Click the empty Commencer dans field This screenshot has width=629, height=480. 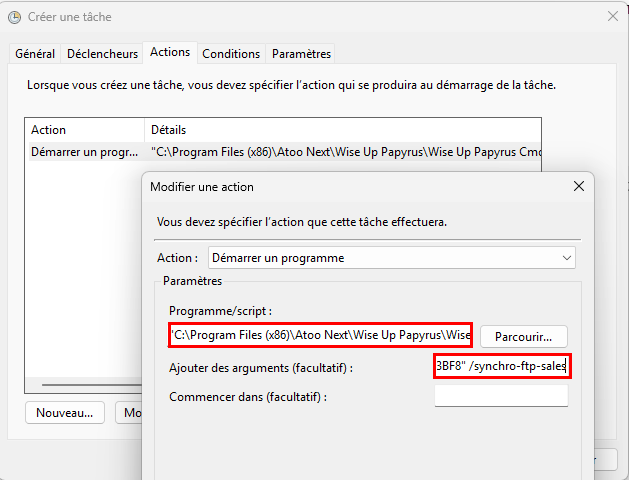click(501, 397)
